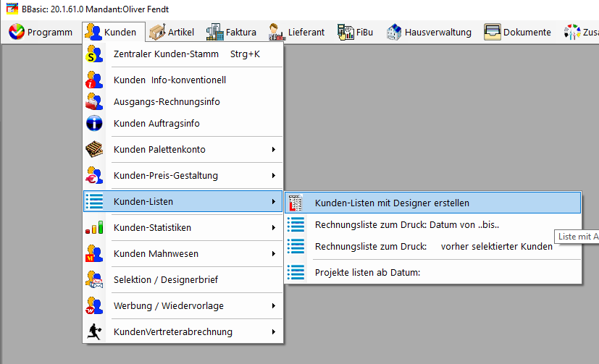Click the bar chart icon for Kunden-Statistiken
This screenshot has height=364, width=599.
click(94, 227)
